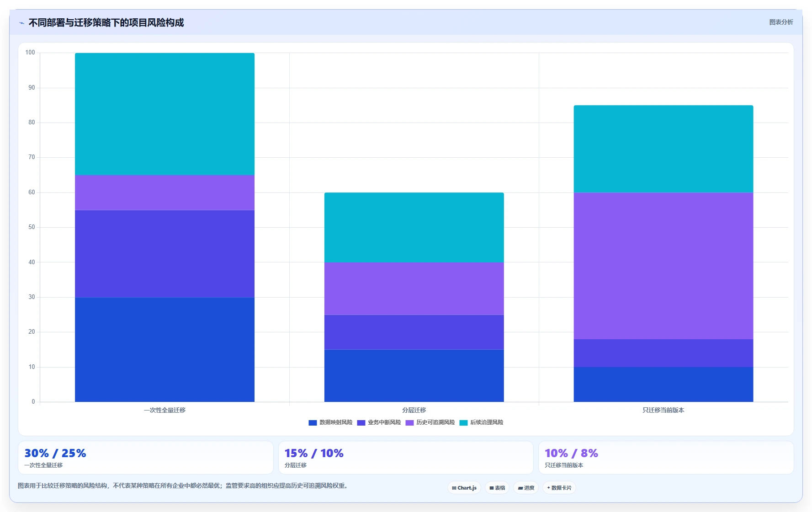Click the Chart.js tag pill
Viewport: 812px width, 512px height.
pos(464,488)
